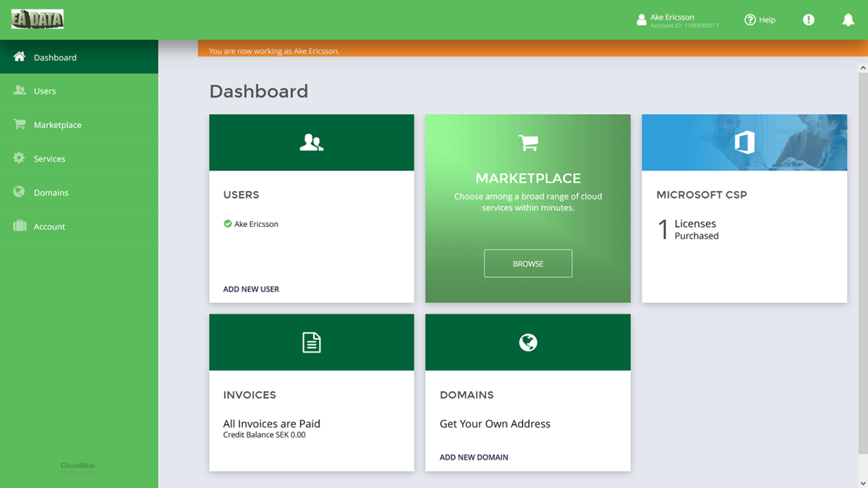Go to Users in the sidebar

45,91
